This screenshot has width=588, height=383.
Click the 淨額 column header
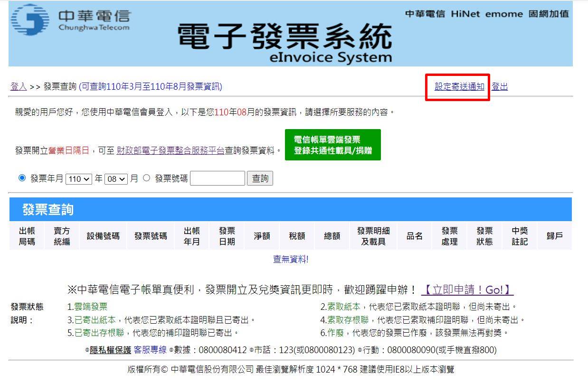(x=262, y=236)
